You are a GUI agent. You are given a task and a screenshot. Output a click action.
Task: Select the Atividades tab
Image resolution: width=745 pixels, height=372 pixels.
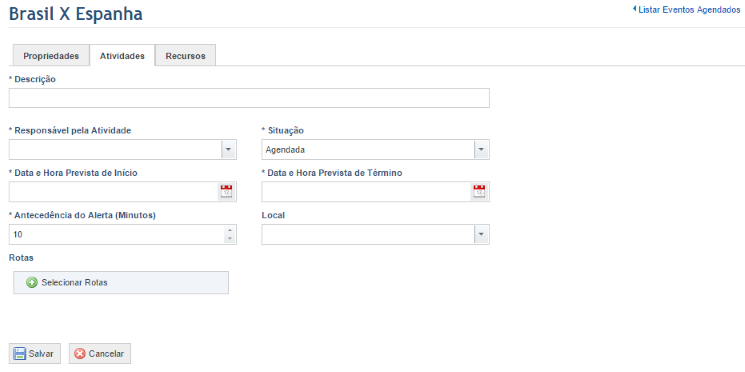pos(122,56)
